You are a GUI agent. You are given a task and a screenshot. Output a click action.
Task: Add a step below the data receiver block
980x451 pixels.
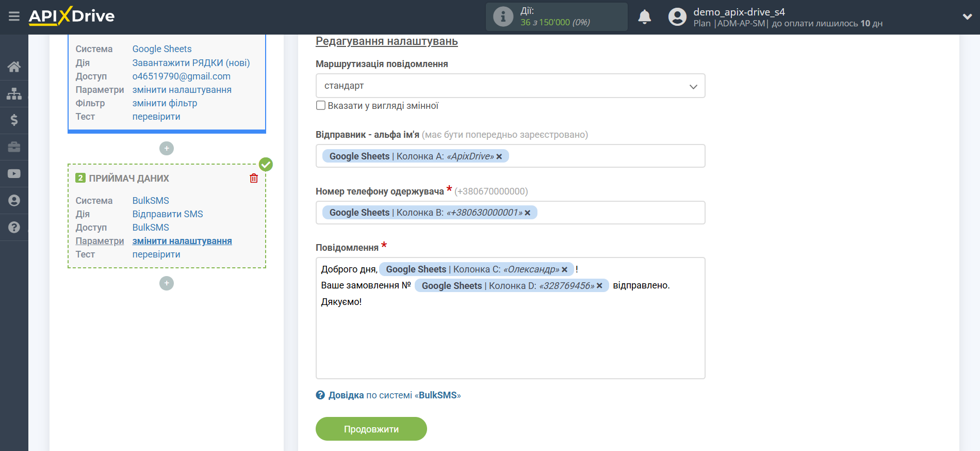[167, 283]
